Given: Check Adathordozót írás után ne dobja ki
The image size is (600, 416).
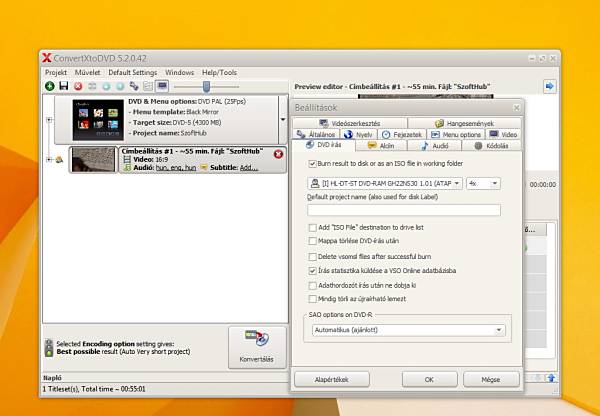Looking at the screenshot, I should coord(312,285).
